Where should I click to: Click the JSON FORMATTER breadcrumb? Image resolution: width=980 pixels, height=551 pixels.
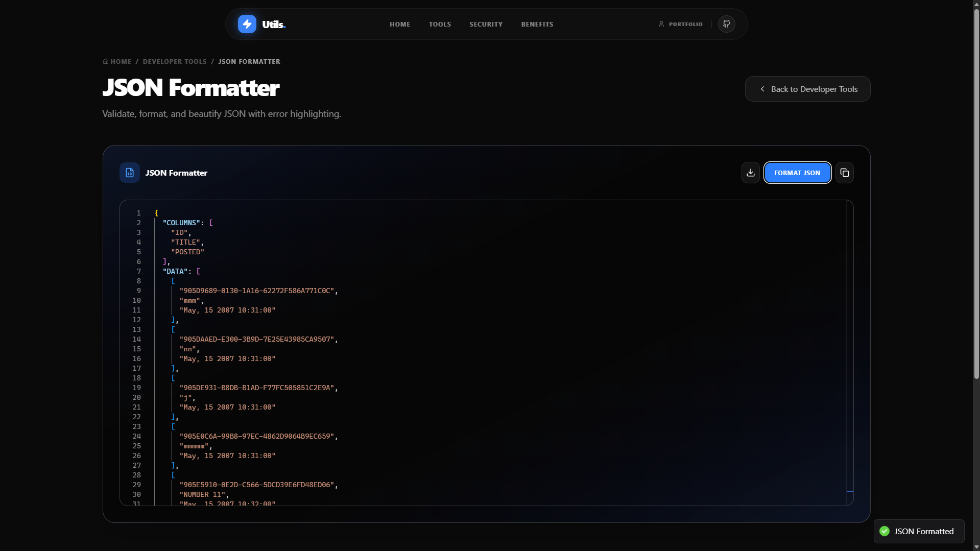pos(249,61)
